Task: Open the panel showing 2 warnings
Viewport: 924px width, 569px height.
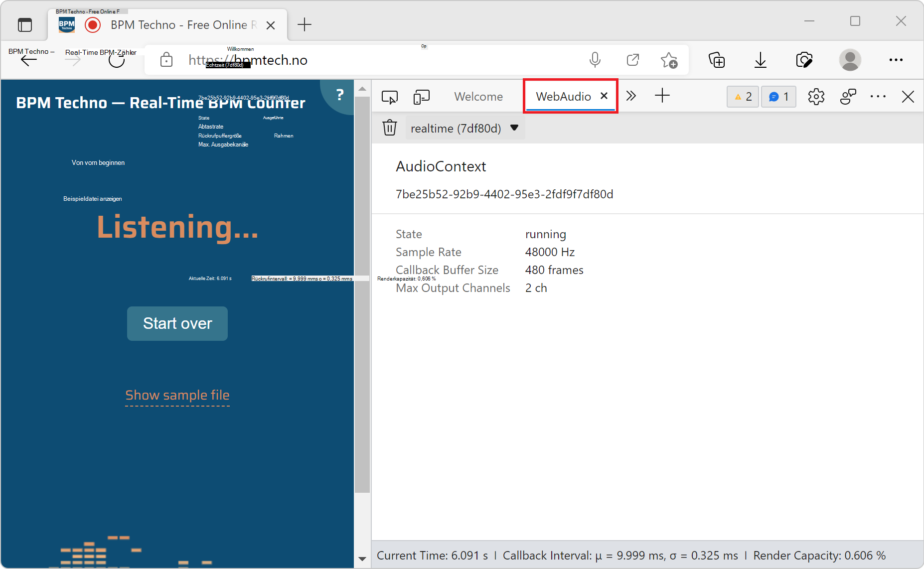Action: click(x=742, y=96)
